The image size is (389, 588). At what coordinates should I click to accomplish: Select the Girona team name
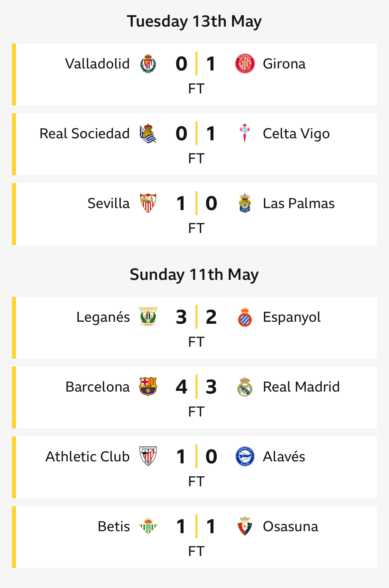[x=284, y=64]
